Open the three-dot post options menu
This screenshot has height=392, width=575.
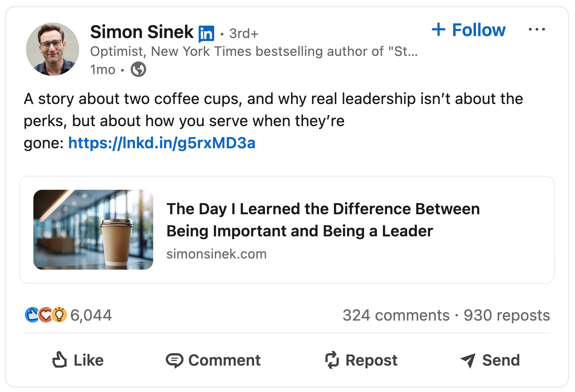[x=537, y=29]
